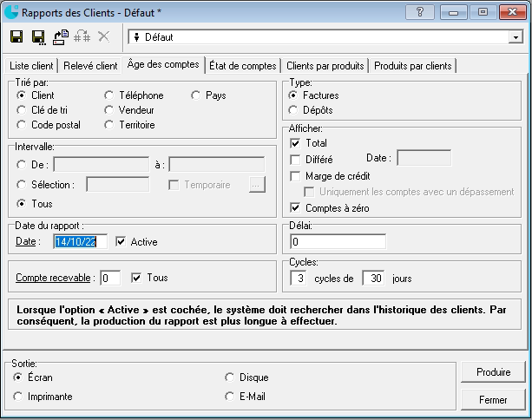532x420 pixels.
Task: Select the Dépôts radio button
Action: pos(292,110)
